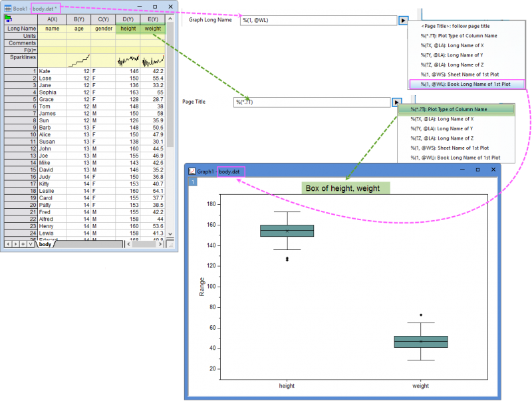Select 'Long Name of Y' in lower menu
Image resolution: width=532 pixels, height=401 pixels.
(x=442, y=128)
